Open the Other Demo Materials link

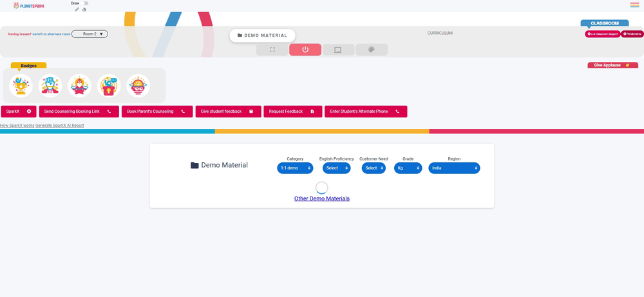tap(322, 198)
